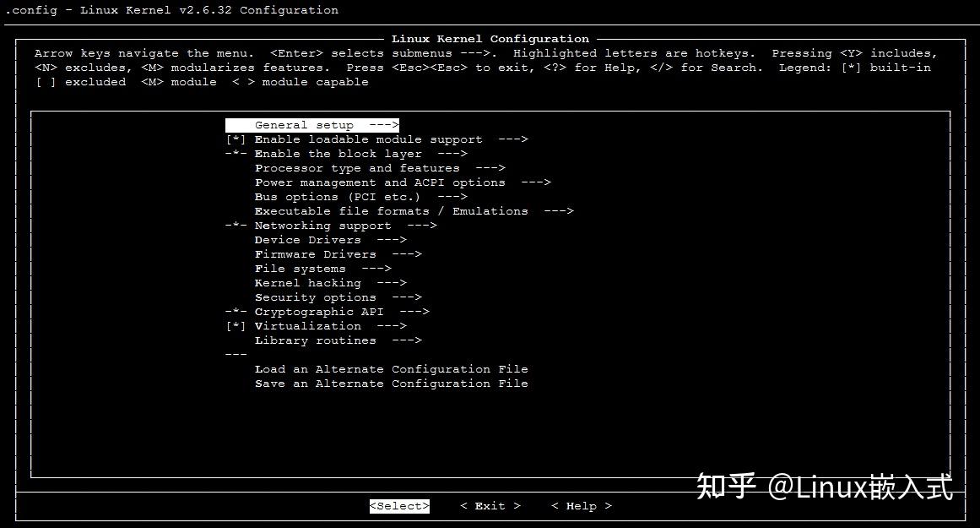This screenshot has height=528, width=980.
Task: Open the Firmware Drivers submenu
Action: [x=317, y=253]
